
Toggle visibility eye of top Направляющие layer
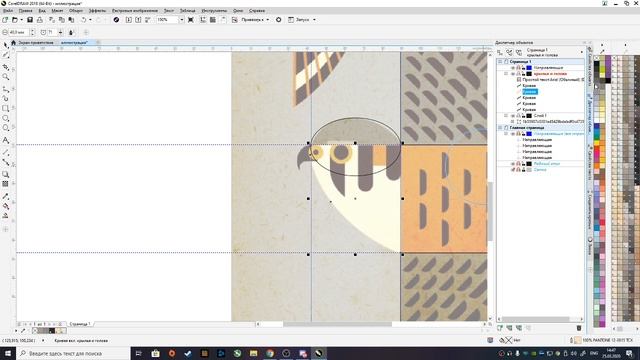513,68
